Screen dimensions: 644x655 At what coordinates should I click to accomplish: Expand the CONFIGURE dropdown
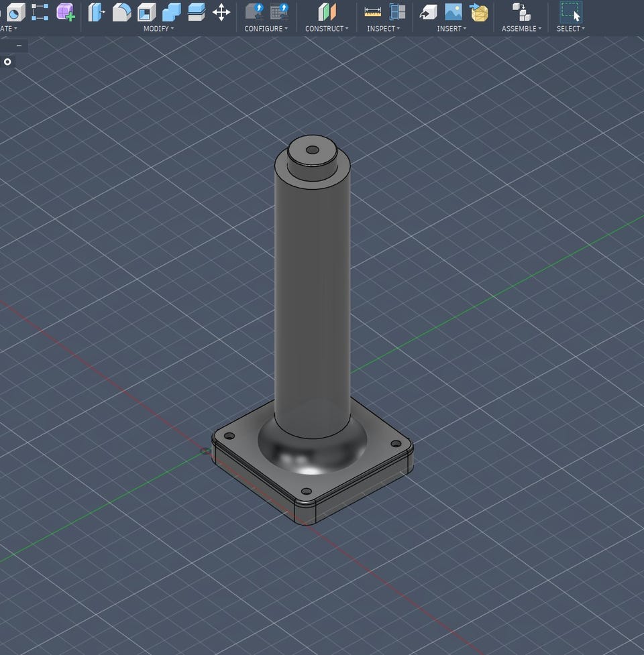(266, 28)
